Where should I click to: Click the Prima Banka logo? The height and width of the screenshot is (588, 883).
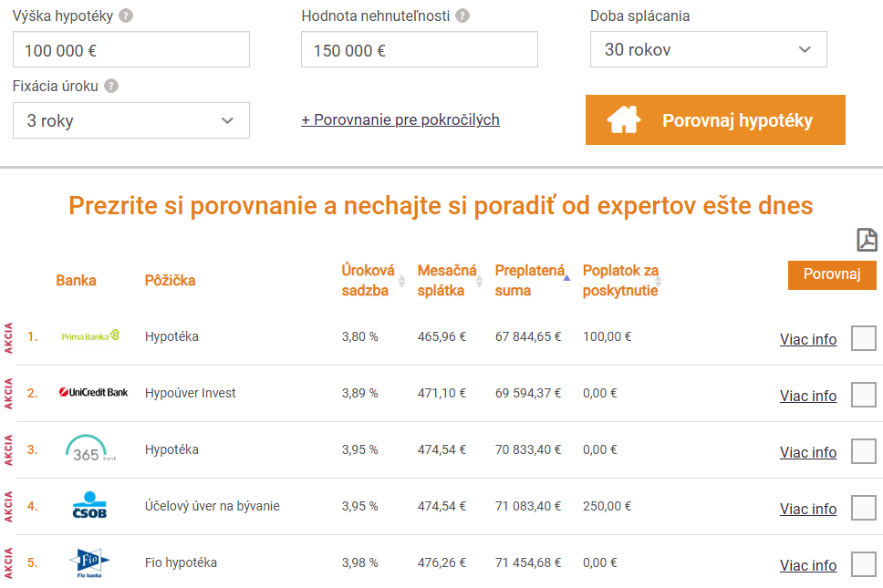click(89, 336)
